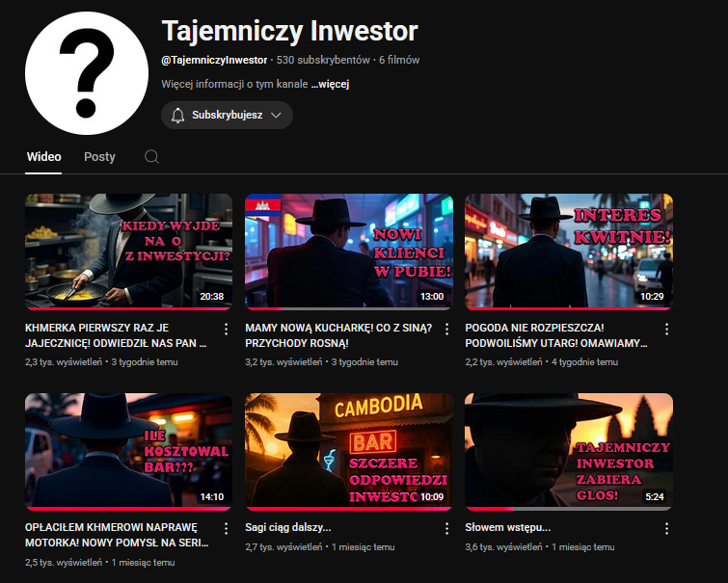Open the ILE KOSZTOWAŁ BAR thumbnail
This screenshot has height=583, width=728.
click(x=128, y=452)
